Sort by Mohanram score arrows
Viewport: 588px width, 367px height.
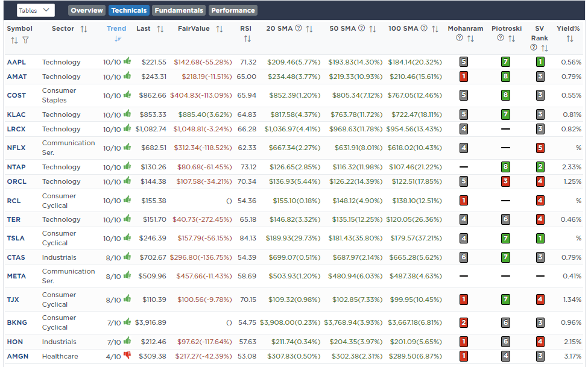pyautogui.click(x=470, y=39)
